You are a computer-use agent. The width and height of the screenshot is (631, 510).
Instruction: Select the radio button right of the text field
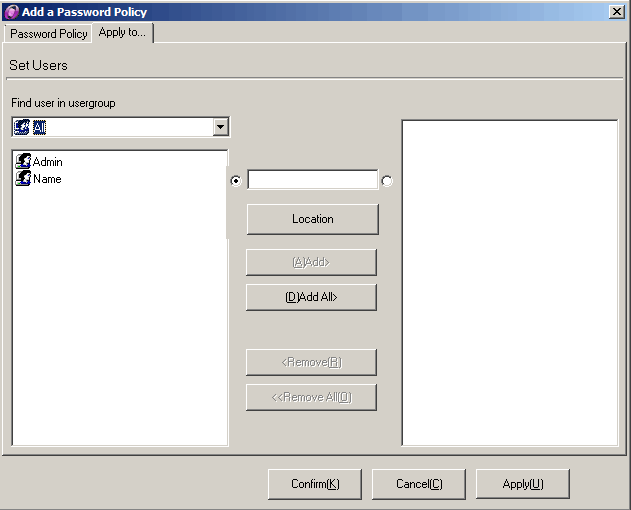(387, 181)
